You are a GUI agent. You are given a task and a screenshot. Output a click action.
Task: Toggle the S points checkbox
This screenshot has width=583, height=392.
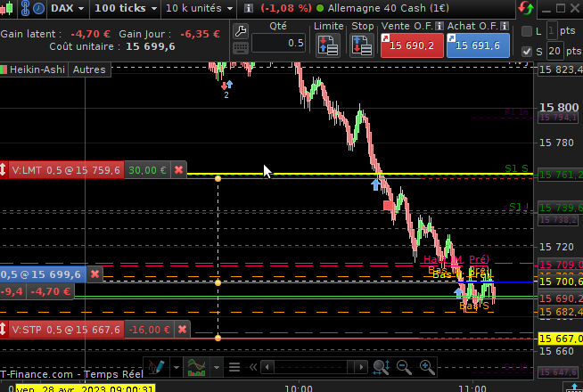[527, 52]
